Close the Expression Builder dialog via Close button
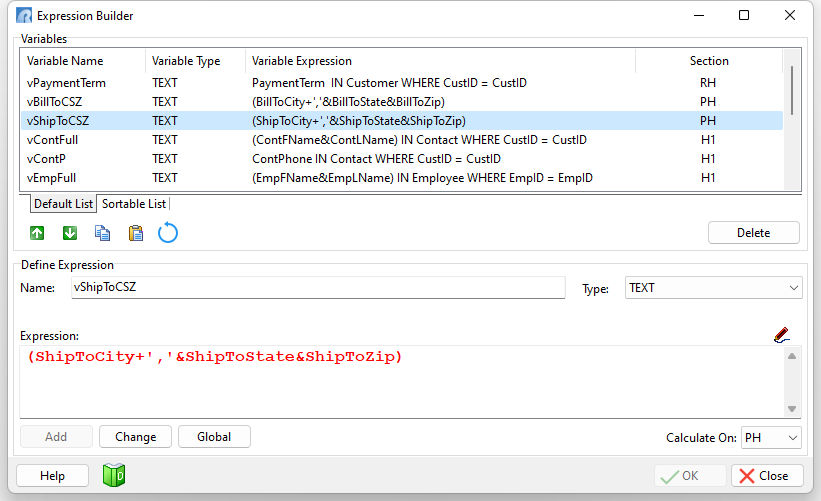 click(x=767, y=475)
